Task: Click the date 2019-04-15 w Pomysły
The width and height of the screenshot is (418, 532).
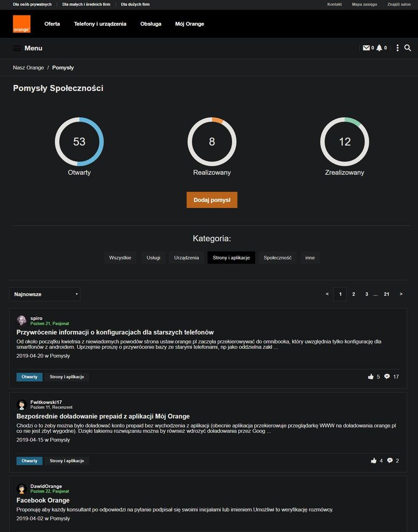Action: click(x=43, y=440)
